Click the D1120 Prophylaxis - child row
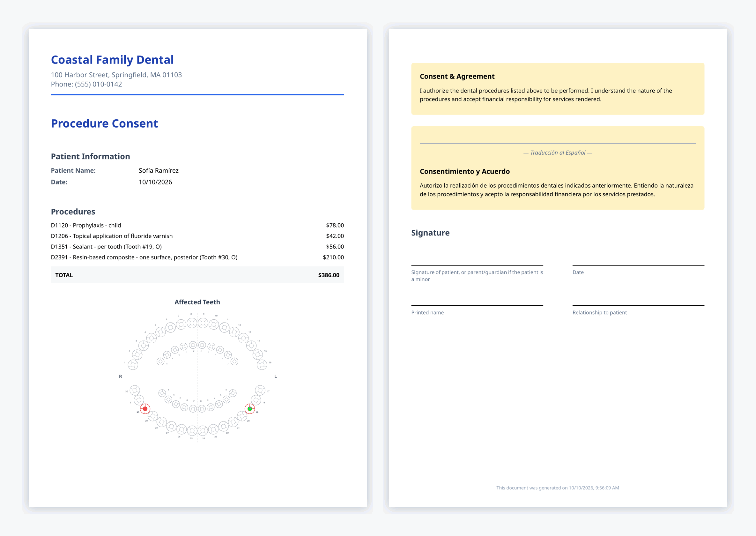Image resolution: width=756 pixels, height=536 pixels. (x=197, y=226)
